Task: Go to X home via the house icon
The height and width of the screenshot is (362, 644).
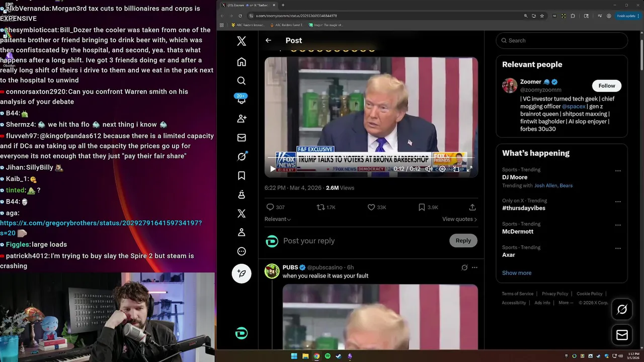Action: coord(242,62)
